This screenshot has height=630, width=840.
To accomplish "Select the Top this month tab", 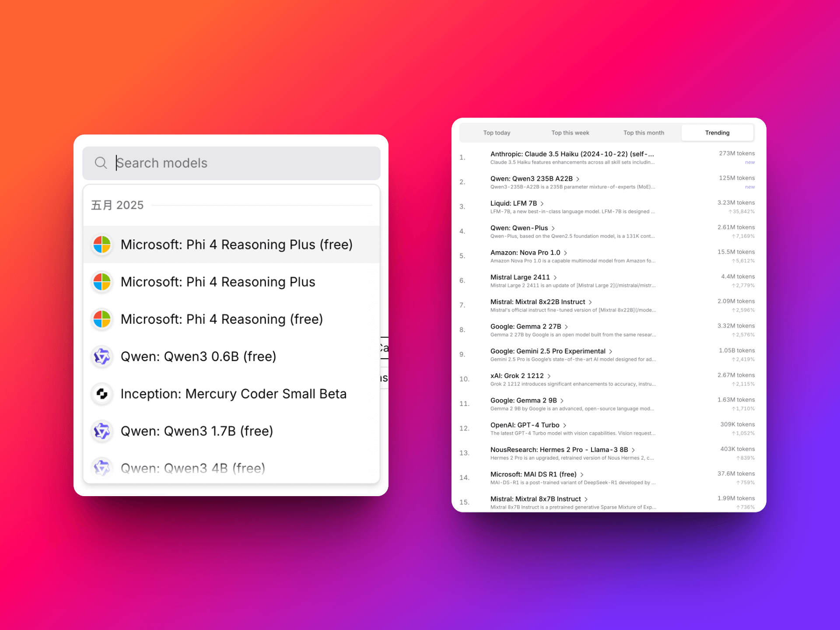I will tap(644, 133).
